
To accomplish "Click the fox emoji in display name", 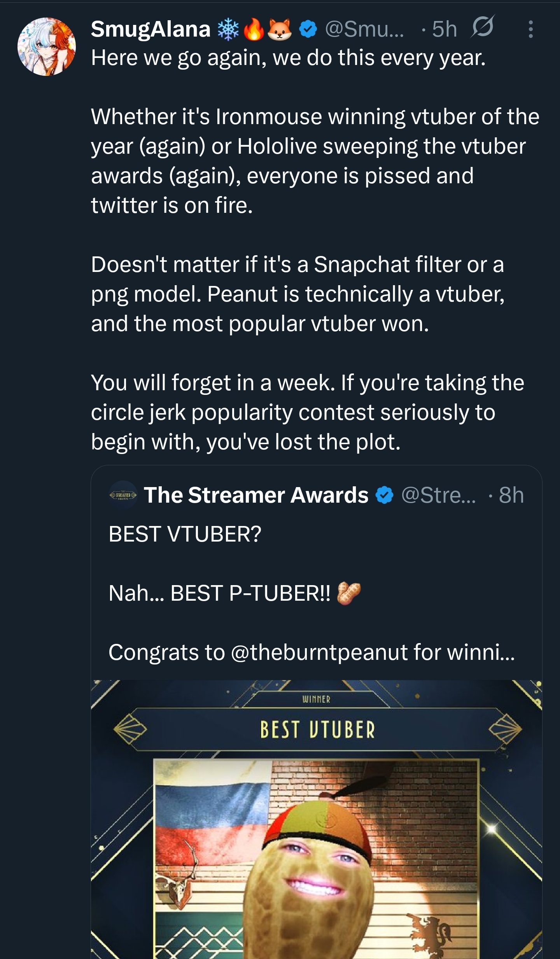I will pyautogui.click(x=280, y=30).
